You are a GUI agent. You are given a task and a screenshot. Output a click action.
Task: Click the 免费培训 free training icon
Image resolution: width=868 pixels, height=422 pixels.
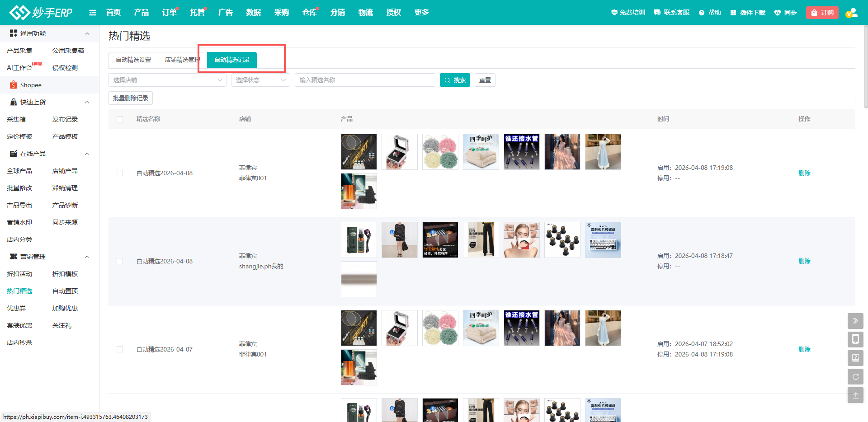pyautogui.click(x=614, y=13)
